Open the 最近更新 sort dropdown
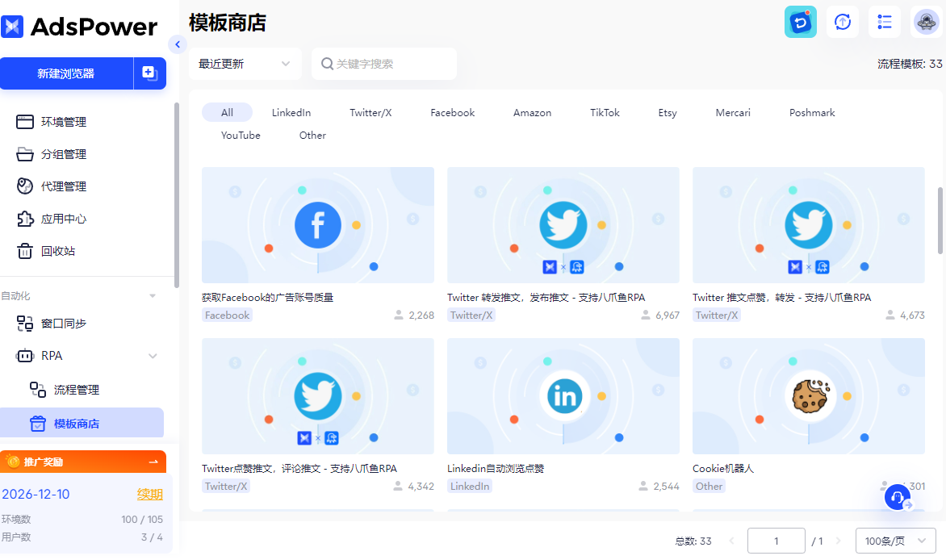The width and height of the screenshot is (946, 560). pyautogui.click(x=245, y=64)
